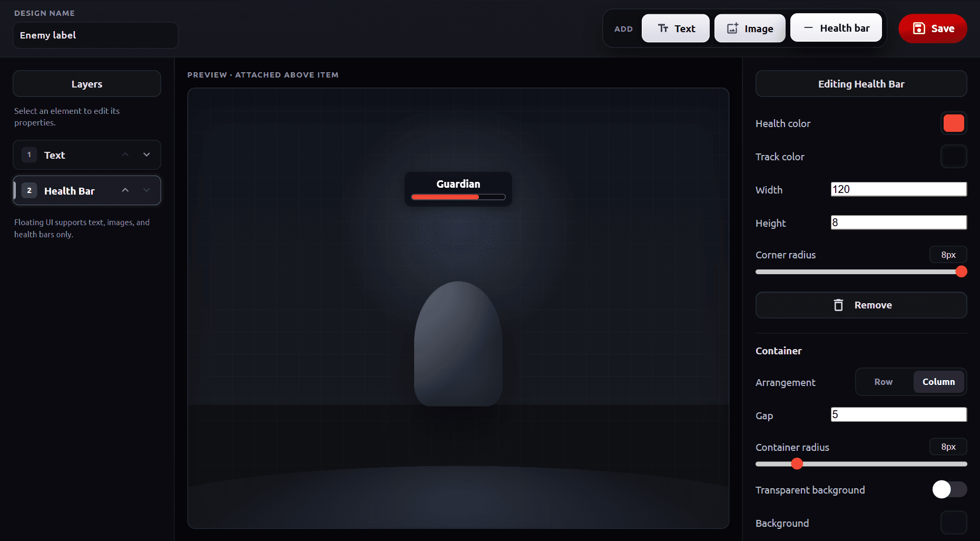Open the Background color swatch
Screen dimensions: 980x541
tap(954, 523)
